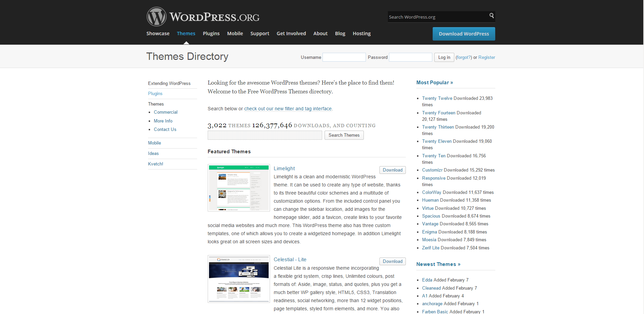Open the Twenty Eleven theme link
This screenshot has width=644, height=314.
pyautogui.click(x=437, y=141)
